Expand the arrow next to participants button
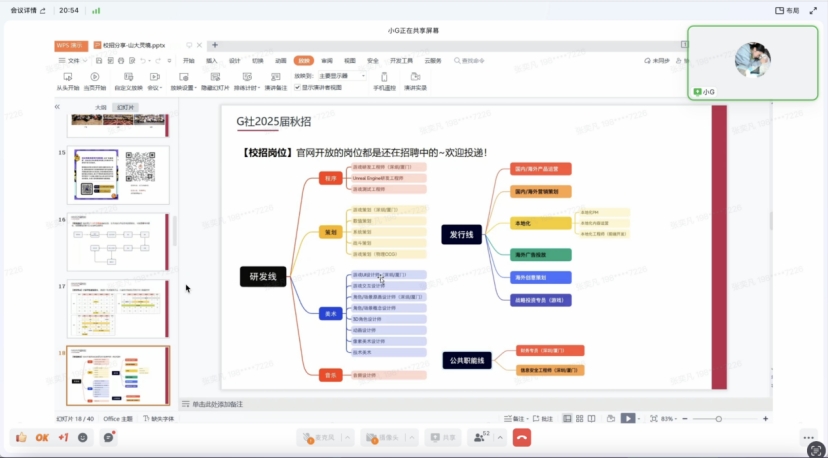The image size is (829, 459). click(500, 438)
